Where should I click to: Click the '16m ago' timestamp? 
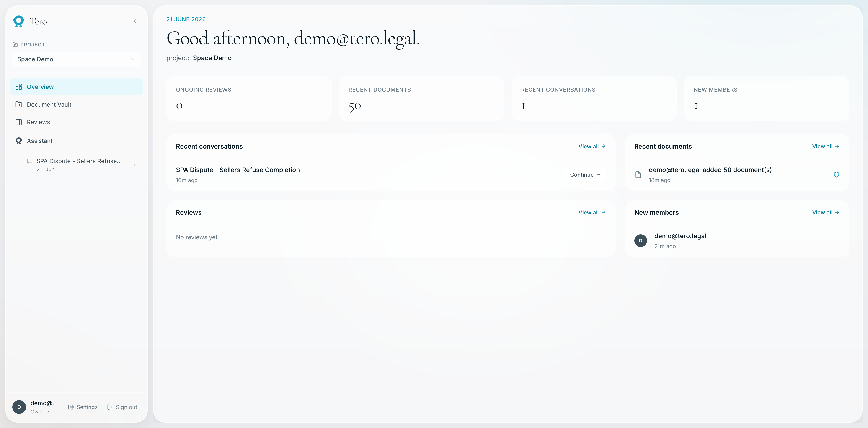point(186,180)
